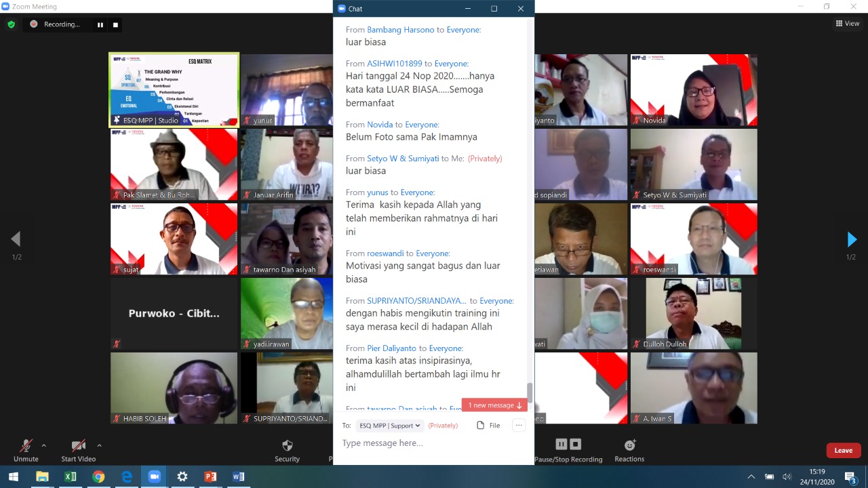Go to previous page of participants

click(16, 239)
